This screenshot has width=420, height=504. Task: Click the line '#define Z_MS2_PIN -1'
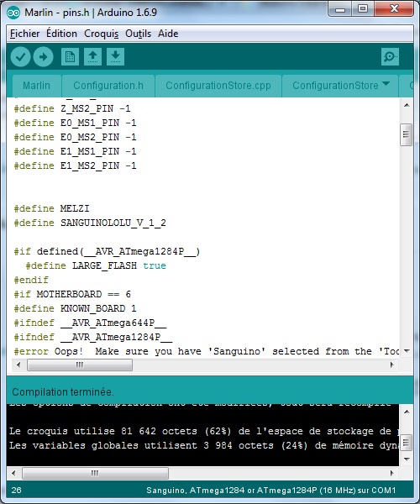[72, 108]
